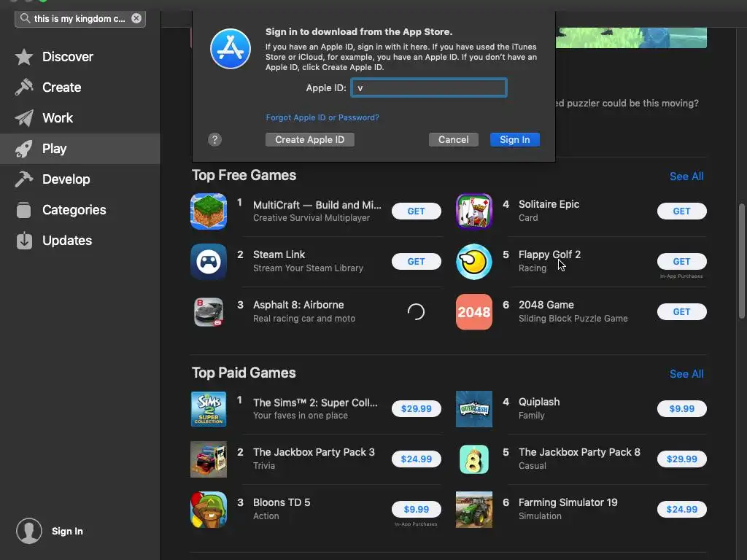Open MultiCraft app icon
Image resolution: width=747 pixels, height=560 pixels.
point(209,211)
